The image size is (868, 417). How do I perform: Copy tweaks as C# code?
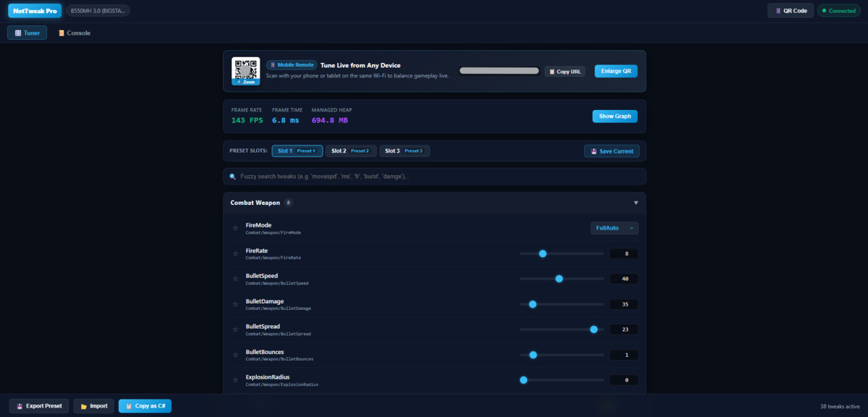tap(145, 405)
